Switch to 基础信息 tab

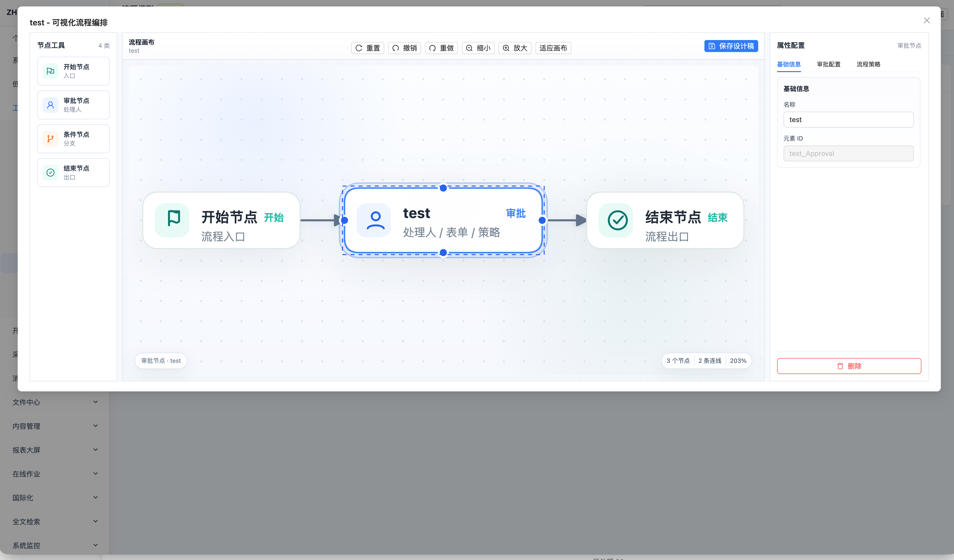tap(789, 64)
